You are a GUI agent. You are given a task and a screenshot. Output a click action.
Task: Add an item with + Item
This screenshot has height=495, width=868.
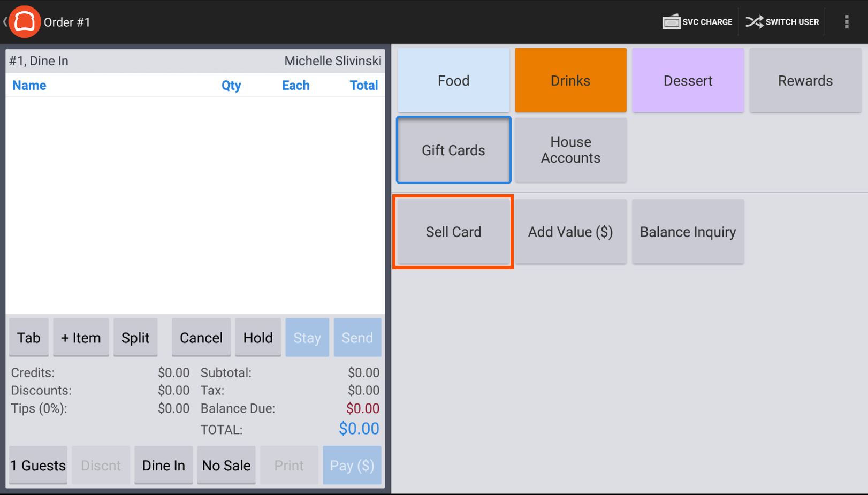click(x=81, y=338)
